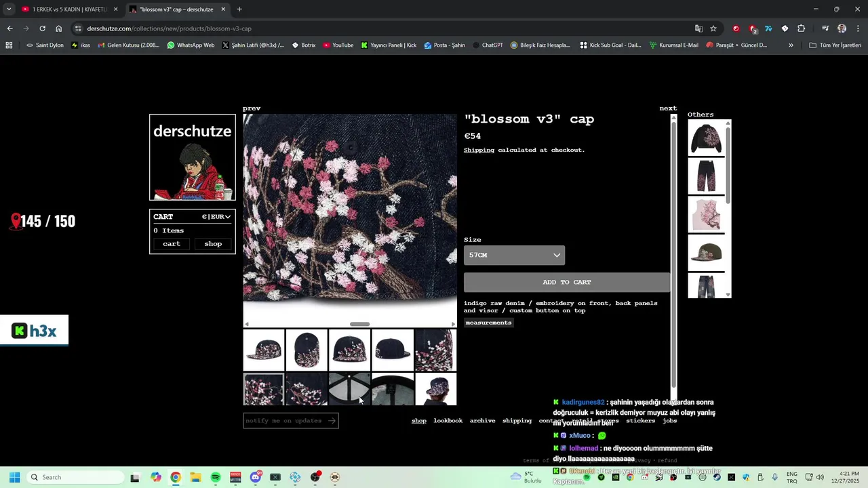Click the notify me on updates field

coord(284,421)
